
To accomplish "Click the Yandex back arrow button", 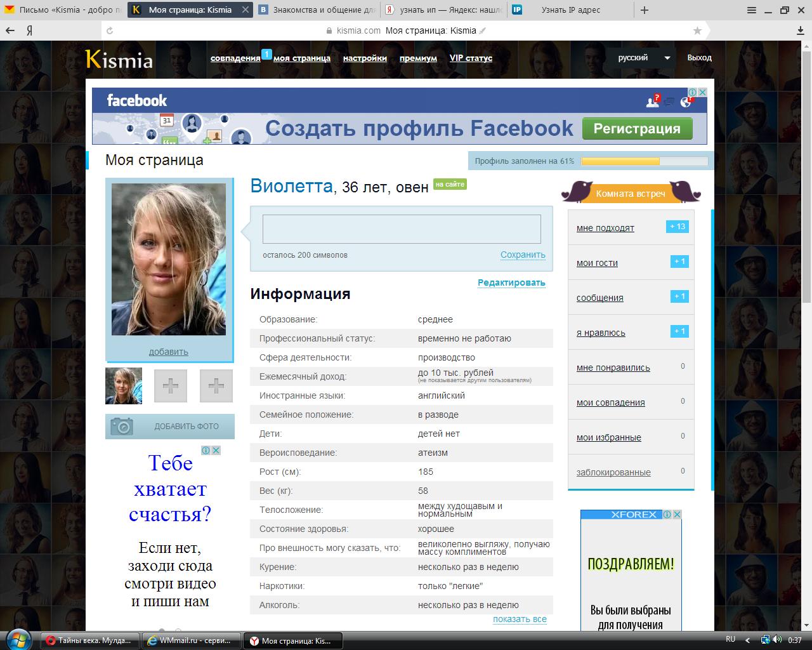I will coord(10,30).
